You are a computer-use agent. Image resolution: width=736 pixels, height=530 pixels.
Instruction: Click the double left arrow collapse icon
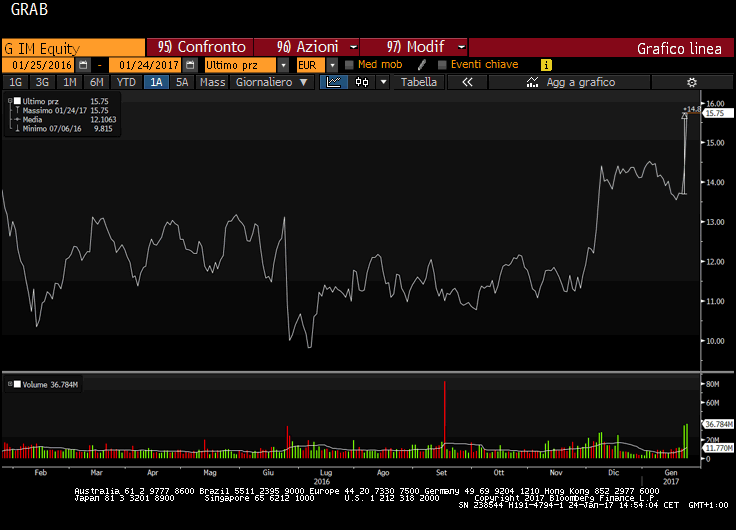pos(467,82)
